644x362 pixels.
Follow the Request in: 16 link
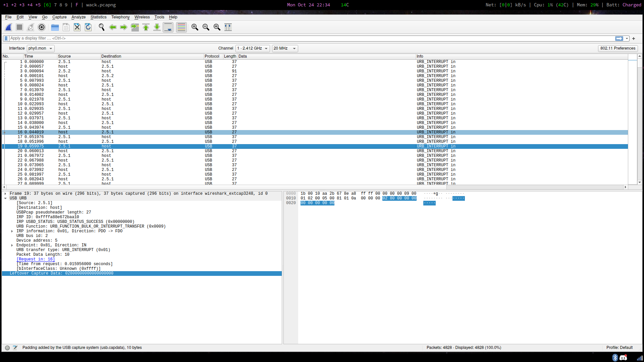[36, 259]
